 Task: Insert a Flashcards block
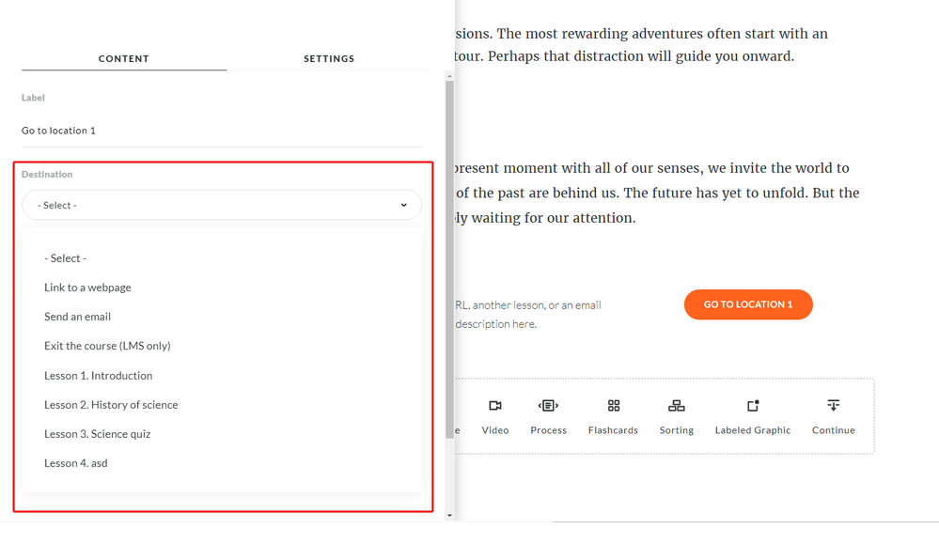613,406
